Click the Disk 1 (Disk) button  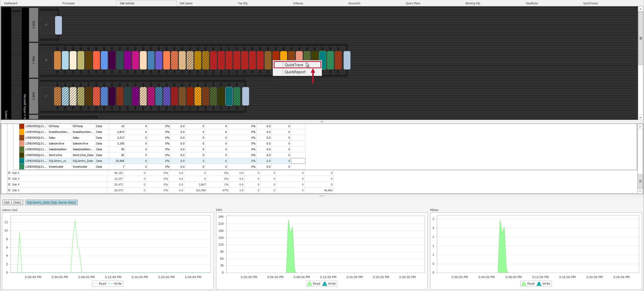coord(13,202)
